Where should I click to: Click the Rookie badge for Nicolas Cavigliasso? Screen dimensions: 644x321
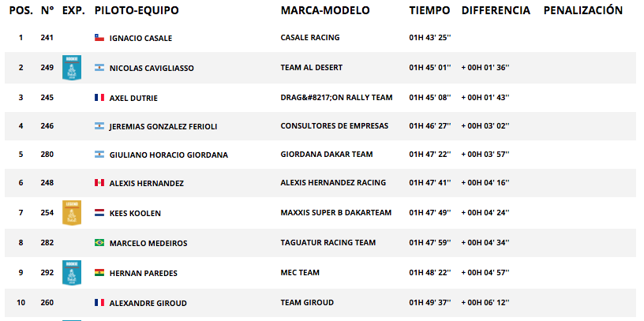(72, 67)
